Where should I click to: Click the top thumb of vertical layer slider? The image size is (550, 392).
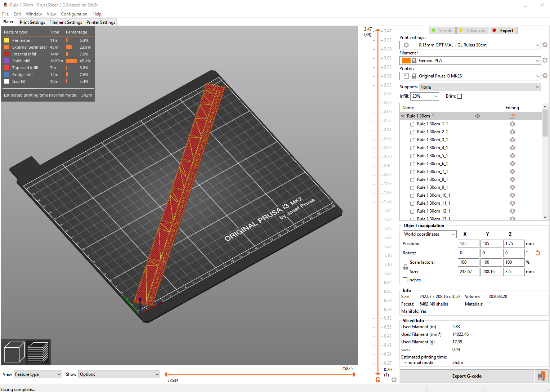378,31
